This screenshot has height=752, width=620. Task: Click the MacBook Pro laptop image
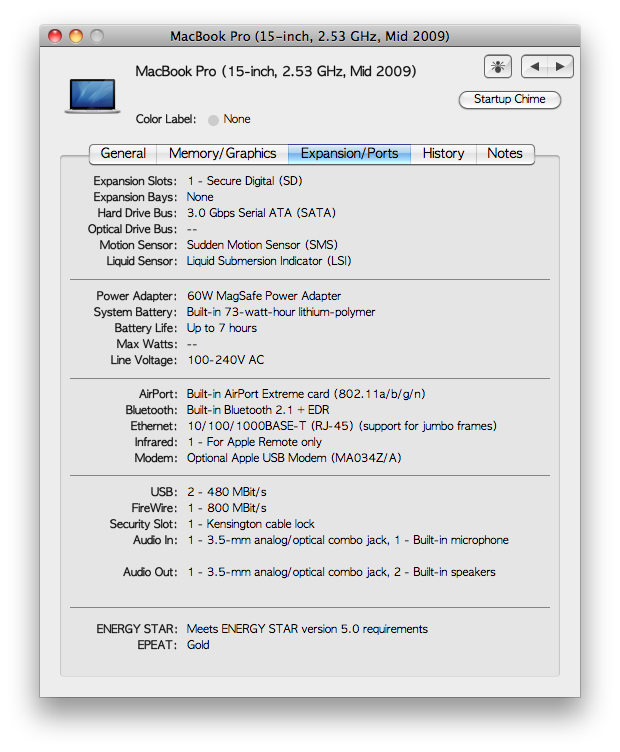point(93,96)
